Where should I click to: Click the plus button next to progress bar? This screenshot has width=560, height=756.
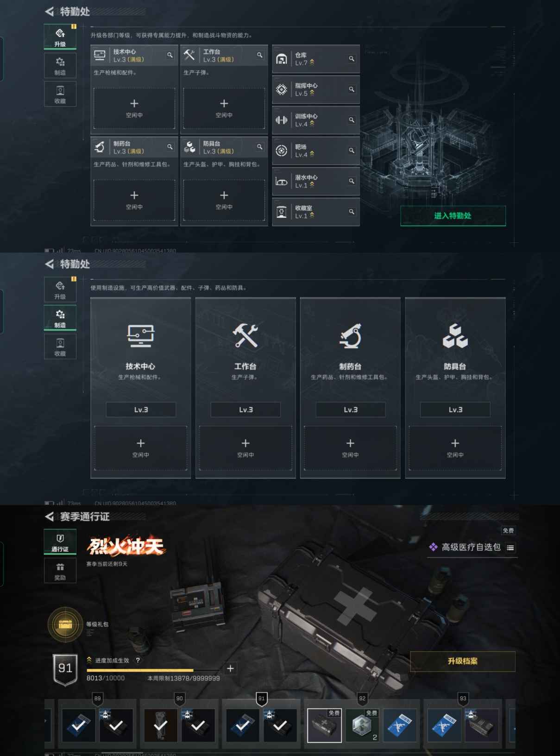click(230, 668)
